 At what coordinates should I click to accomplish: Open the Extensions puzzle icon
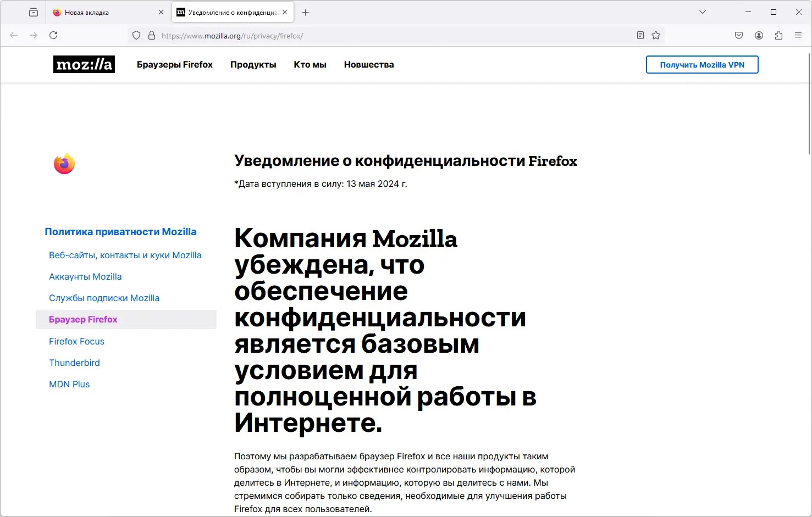pyautogui.click(x=778, y=36)
